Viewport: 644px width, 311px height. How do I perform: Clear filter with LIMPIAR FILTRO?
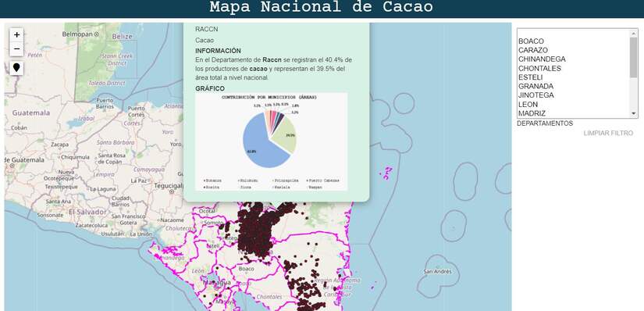608,134
